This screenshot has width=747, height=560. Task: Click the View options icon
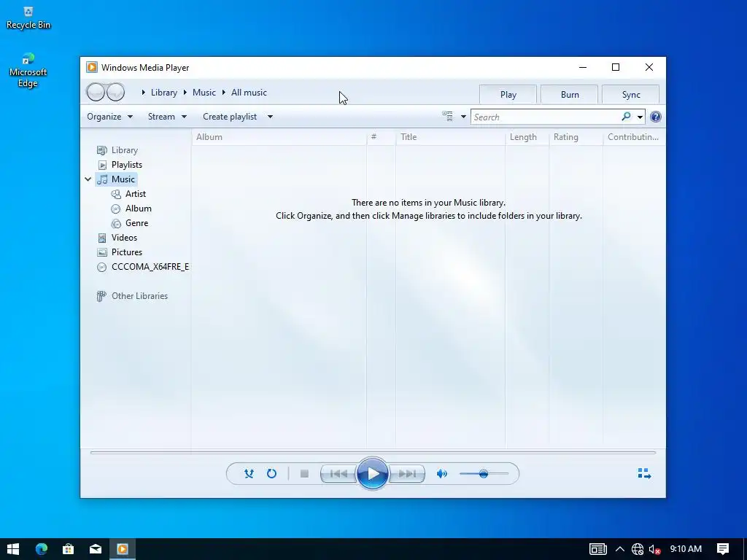(447, 116)
